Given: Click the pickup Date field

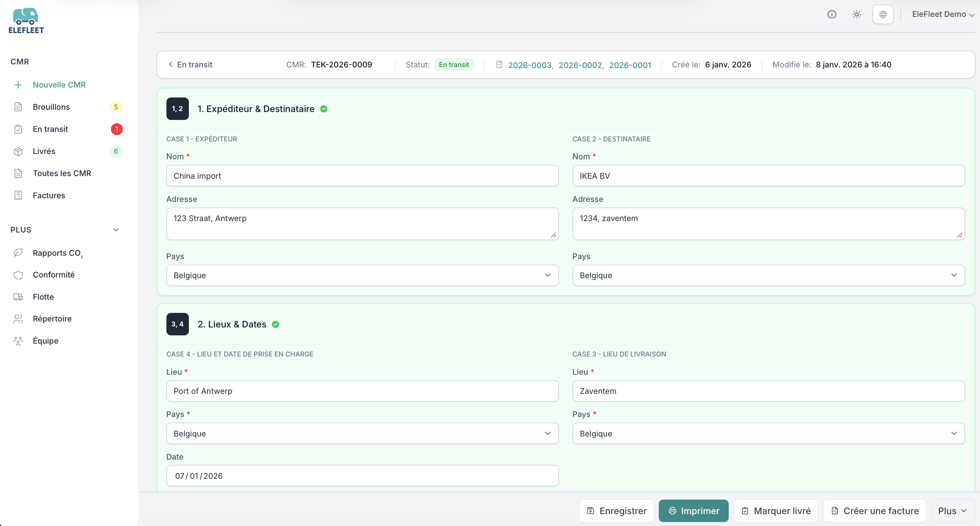Looking at the screenshot, I should (x=362, y=476).
